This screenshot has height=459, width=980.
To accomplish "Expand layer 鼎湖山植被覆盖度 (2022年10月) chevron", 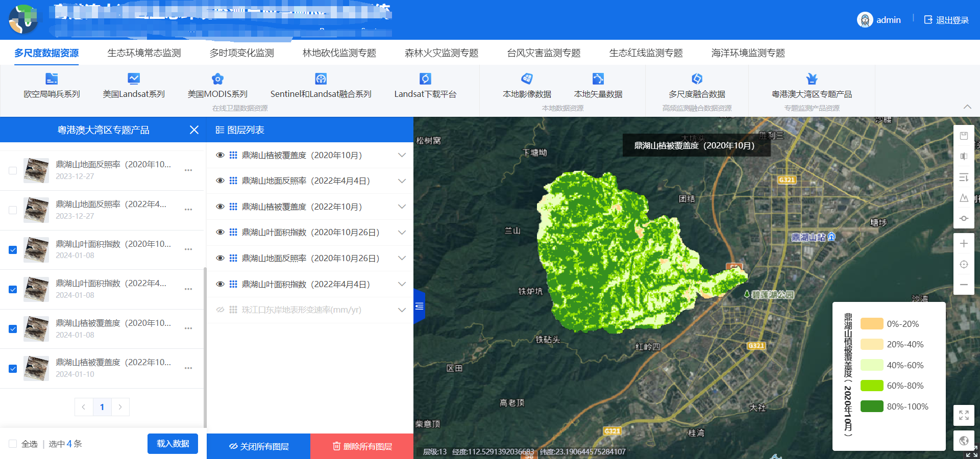I will tap(402, 207).
